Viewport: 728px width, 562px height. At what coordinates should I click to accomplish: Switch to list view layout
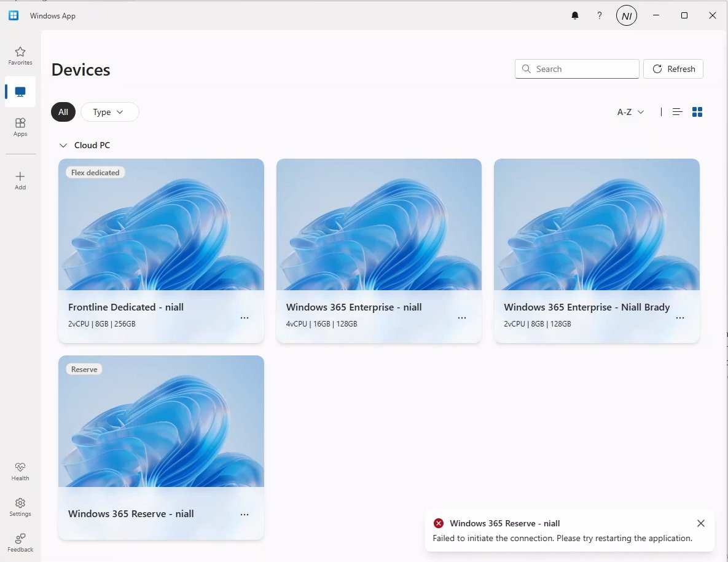(x=678, y=111)
